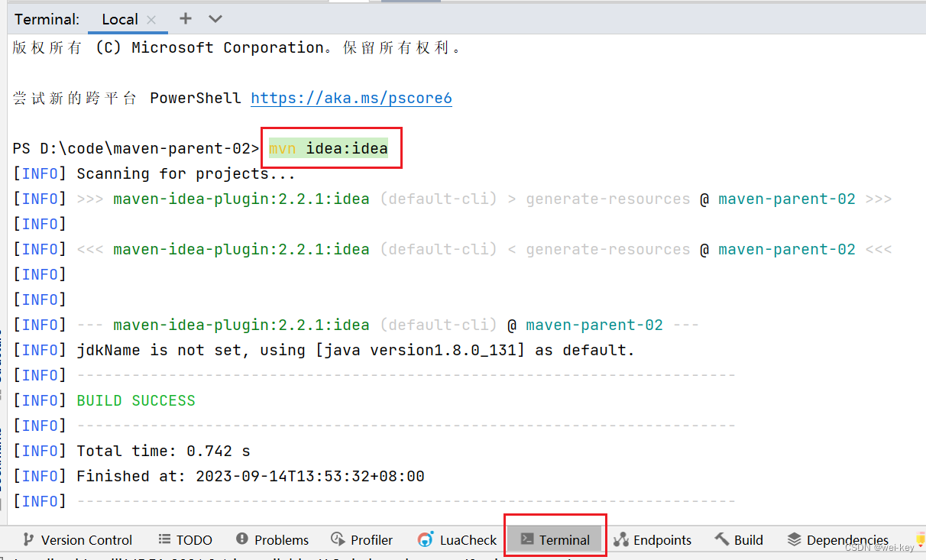Close the Local terminal tab
This screenshot has height=560, width=926.
coord(151,20)
